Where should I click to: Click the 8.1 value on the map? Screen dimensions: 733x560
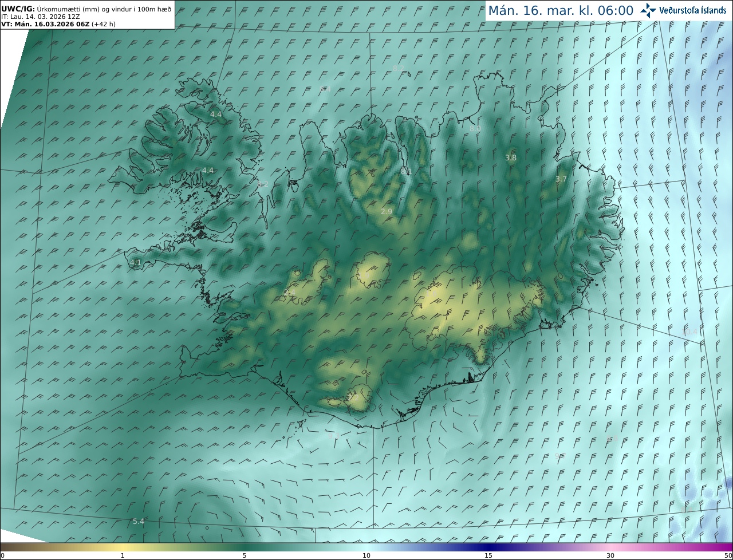point(406,171)
